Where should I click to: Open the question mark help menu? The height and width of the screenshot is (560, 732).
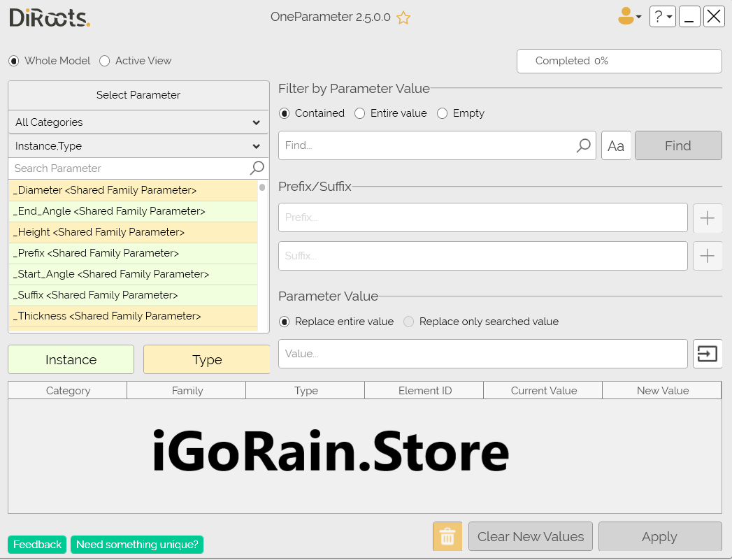pyautogui.click(x=661, y=17)
